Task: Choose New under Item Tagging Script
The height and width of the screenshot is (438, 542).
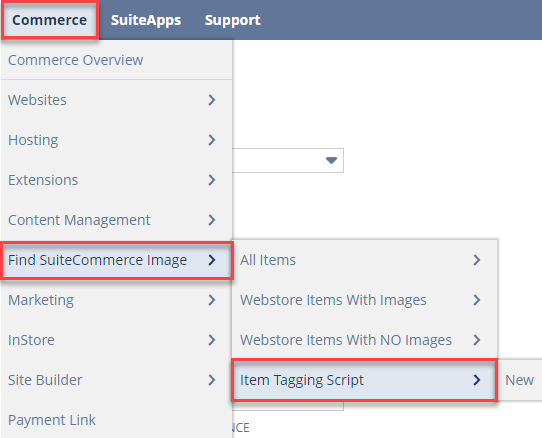Action: coord(519,380)
